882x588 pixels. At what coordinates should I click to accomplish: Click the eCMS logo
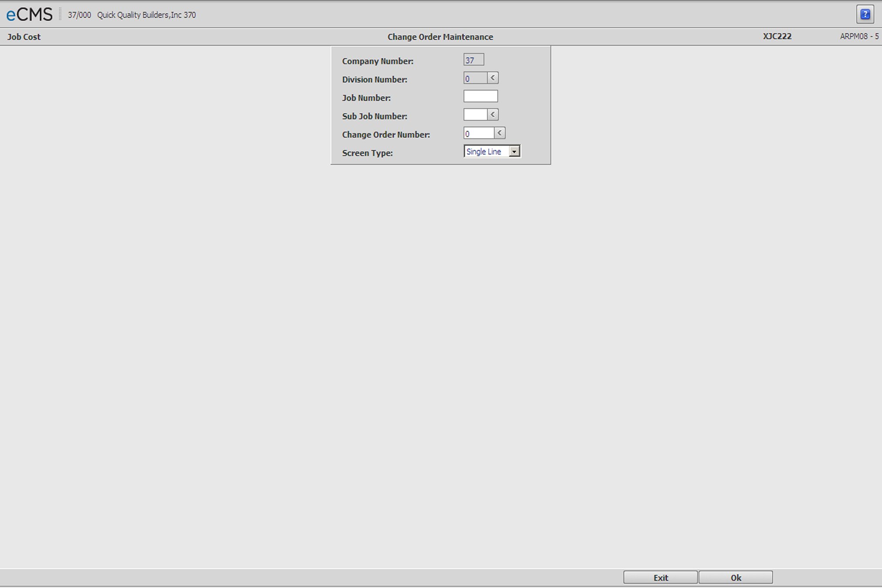(29, 15)
